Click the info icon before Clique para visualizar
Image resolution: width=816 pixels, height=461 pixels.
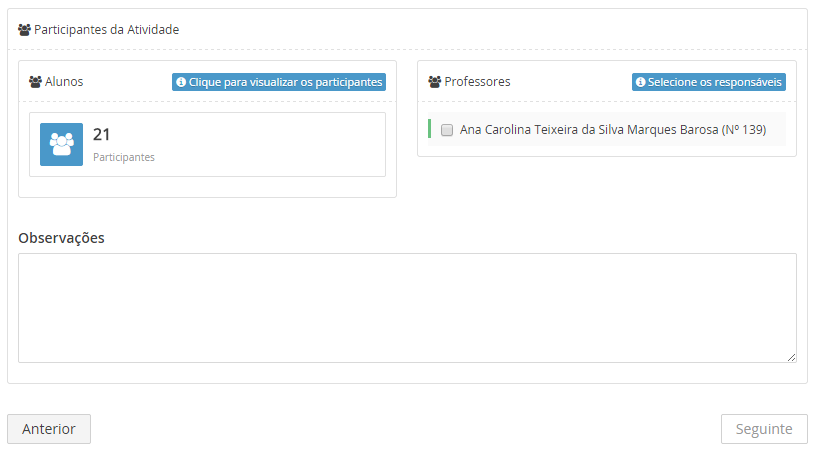(181, 82)
